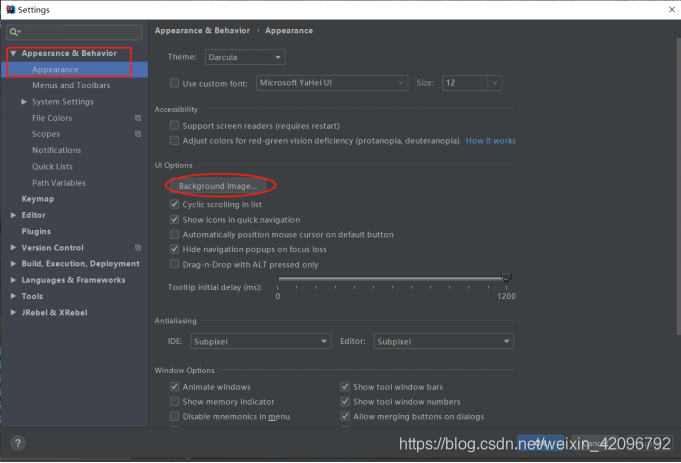Enable Show memory indicator checkbox

click(x=174, y=401)
